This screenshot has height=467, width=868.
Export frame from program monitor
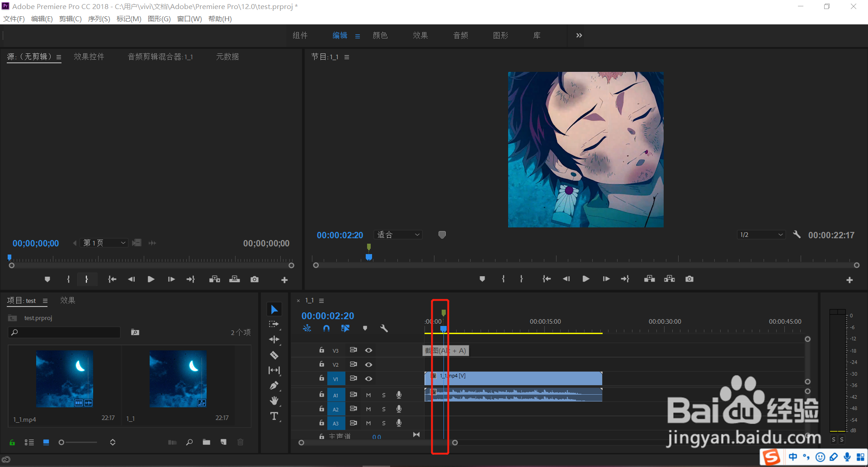tap(689, 279)
